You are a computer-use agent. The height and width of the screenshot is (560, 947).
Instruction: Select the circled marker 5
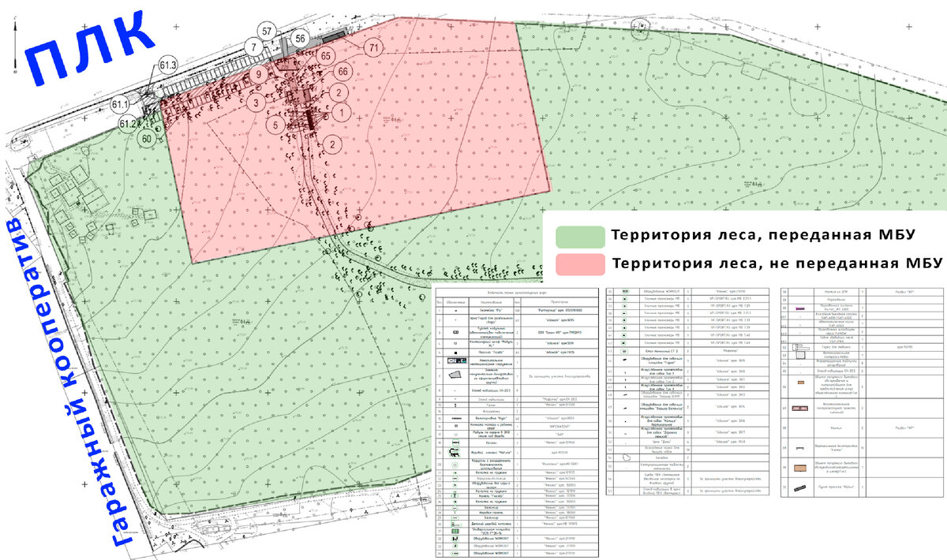275,125
